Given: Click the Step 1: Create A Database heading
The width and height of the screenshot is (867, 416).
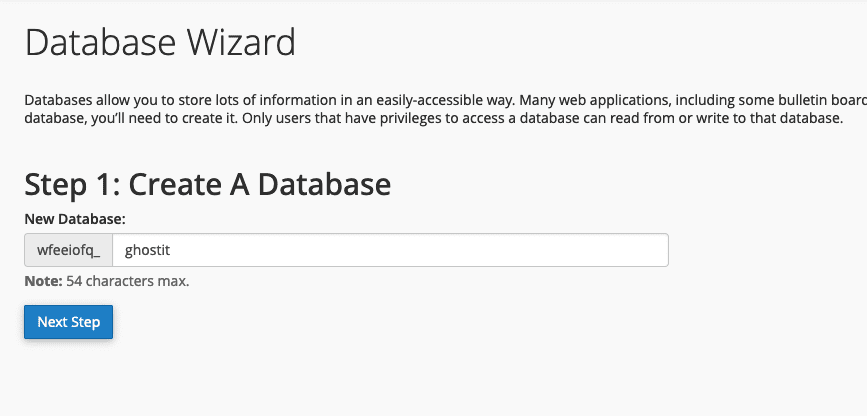Looking at the screenshot, I should (207, 184).
